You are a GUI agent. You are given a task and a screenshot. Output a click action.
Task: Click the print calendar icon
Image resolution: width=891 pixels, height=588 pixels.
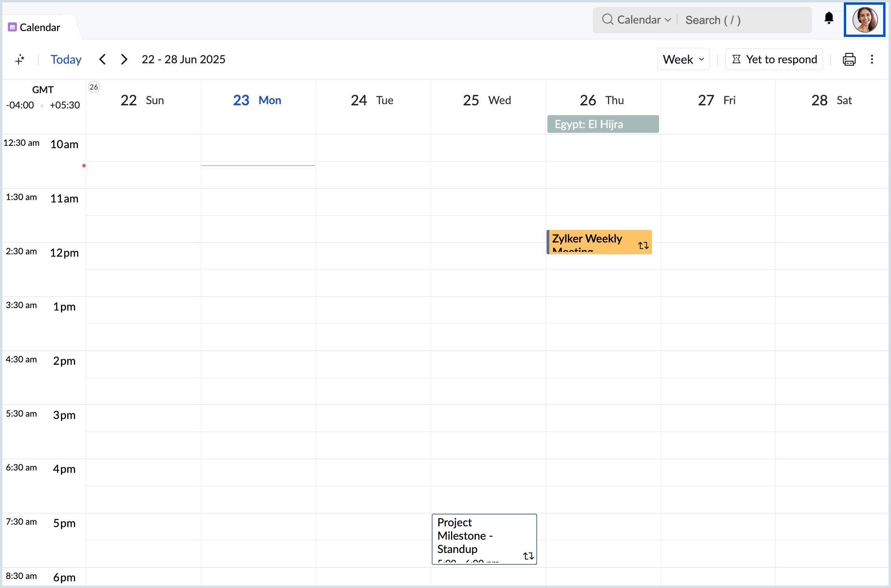pyautogui.click(x=849, y=59)
